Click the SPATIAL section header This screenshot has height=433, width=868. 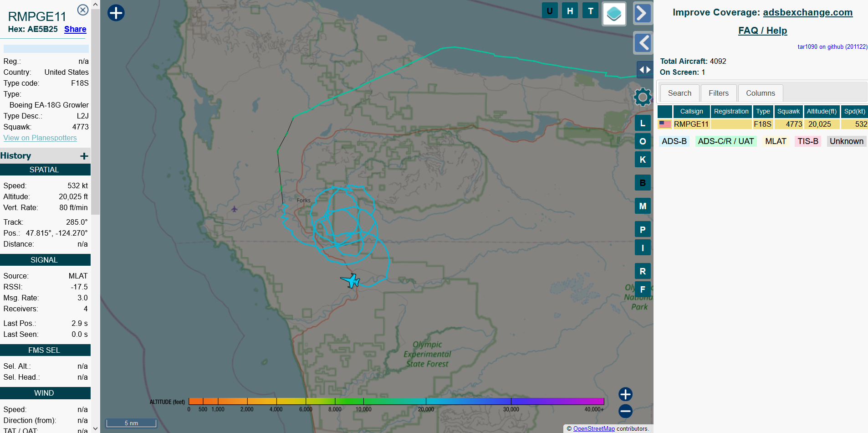[45, 170]
